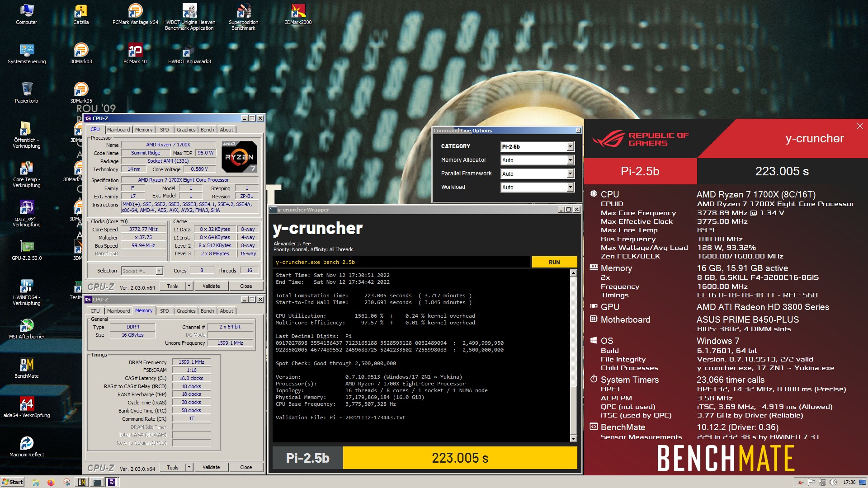The image size is (868, 488).
Task: Launch HWBOT Unigine Heaven benchmark shortcut
Action: tap(189, 17)
